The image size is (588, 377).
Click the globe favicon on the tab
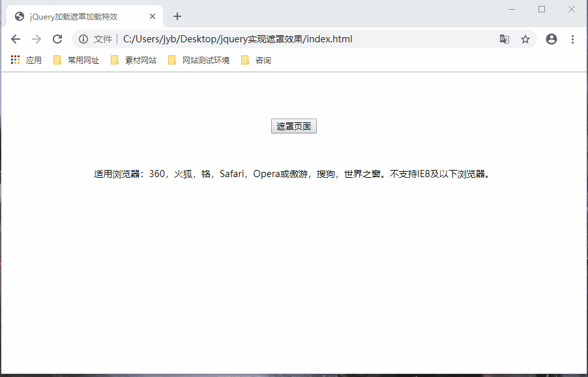pyautogui.click(x=20, y=16)
